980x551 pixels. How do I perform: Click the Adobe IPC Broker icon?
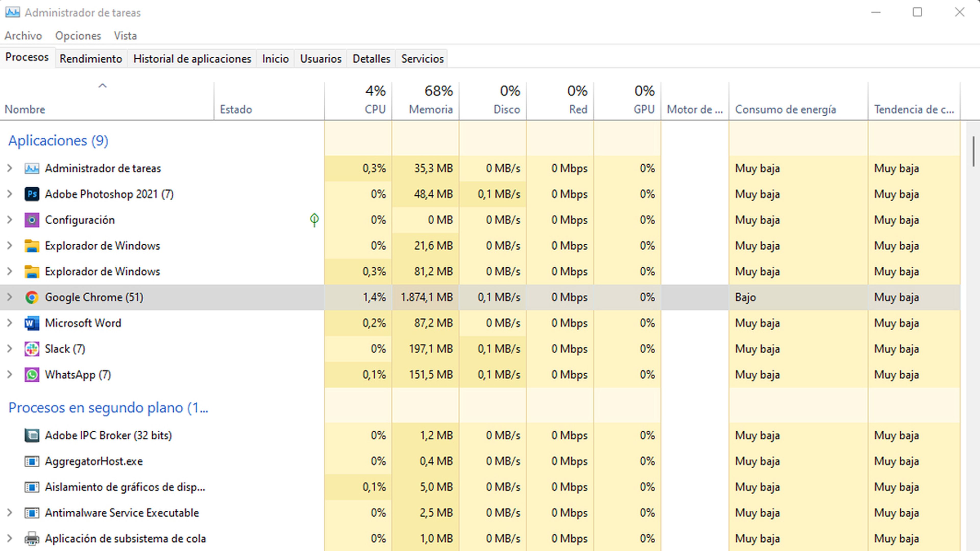click(32, 435)
